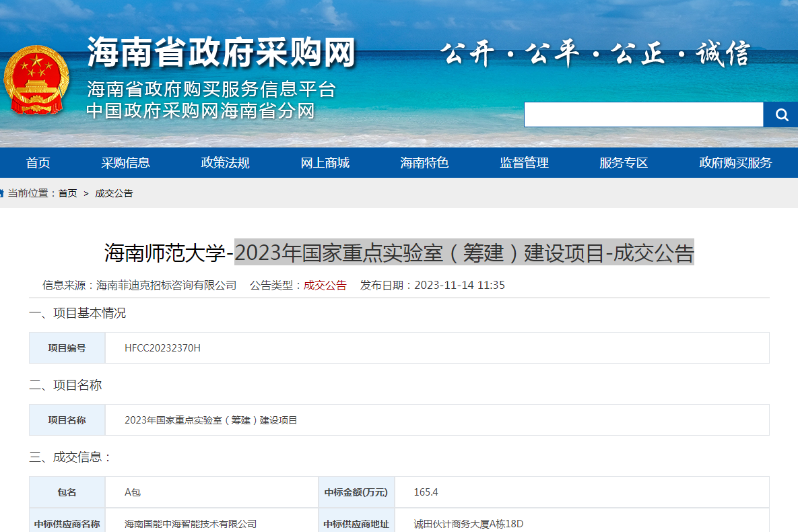Image resolution: width=798 pixels, height=532 pixels.
Task: Click the 项目名称 label cell
Action: [x=67, y=420]
